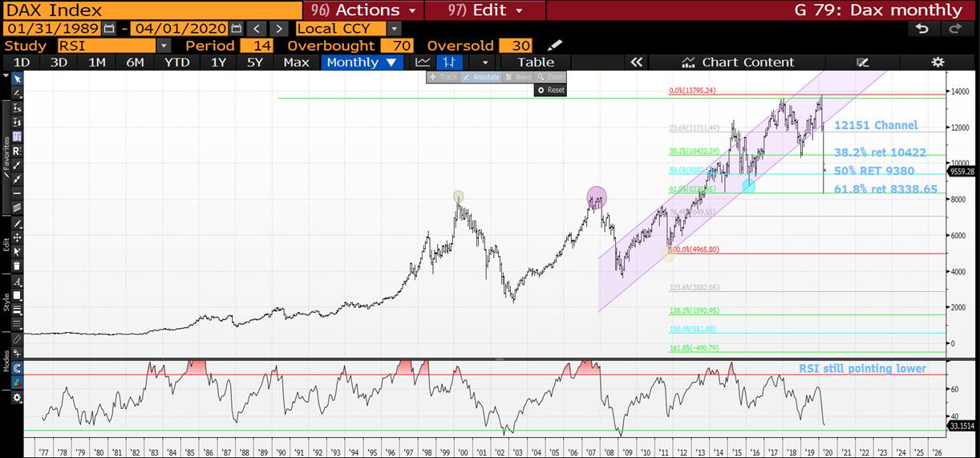The image size is (980, 458).
Task: Click the Oversold value 30 field
Action: point(515,46)
